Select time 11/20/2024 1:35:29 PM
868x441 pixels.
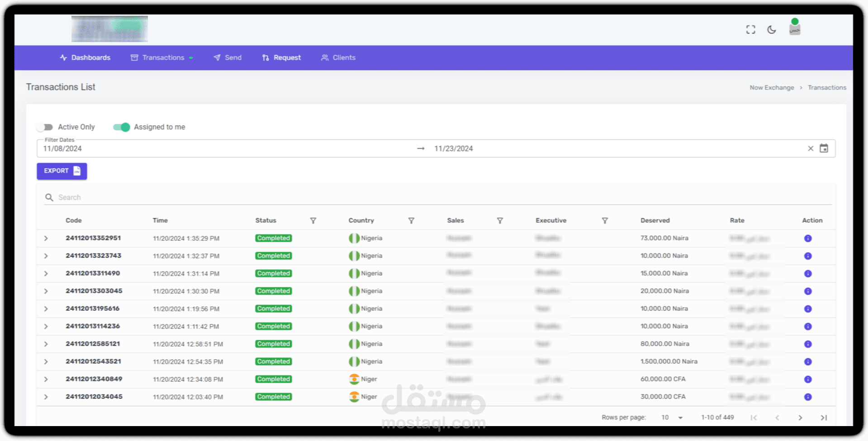click(x=186, y=239)
